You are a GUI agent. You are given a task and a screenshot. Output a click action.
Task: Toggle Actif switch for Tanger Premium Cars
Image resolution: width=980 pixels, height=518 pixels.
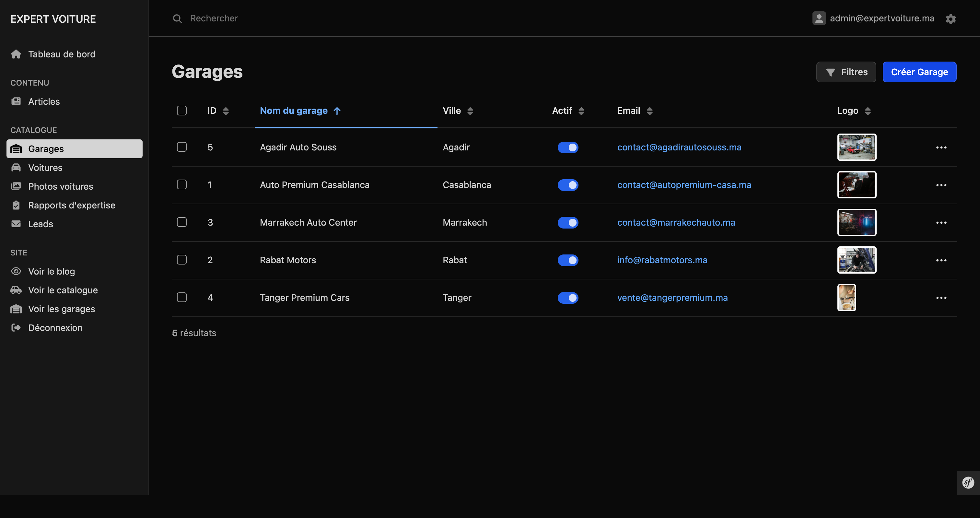click(x=567, y=298)
